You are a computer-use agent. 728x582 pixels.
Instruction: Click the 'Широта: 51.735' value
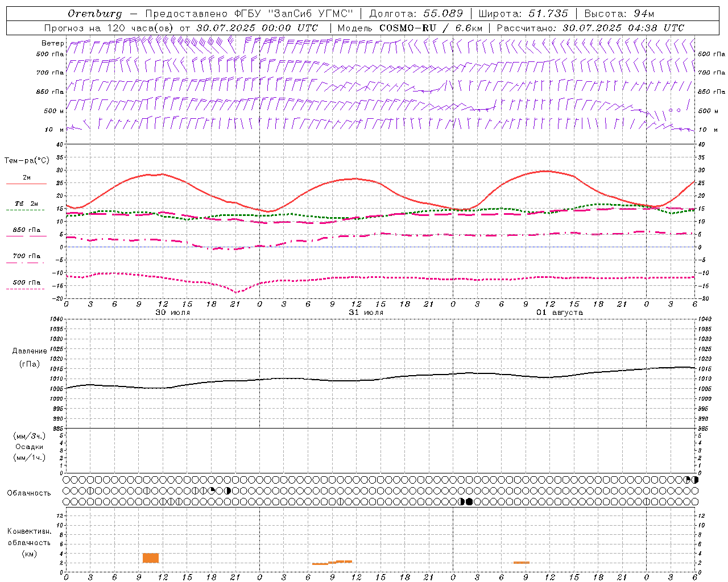523,14
